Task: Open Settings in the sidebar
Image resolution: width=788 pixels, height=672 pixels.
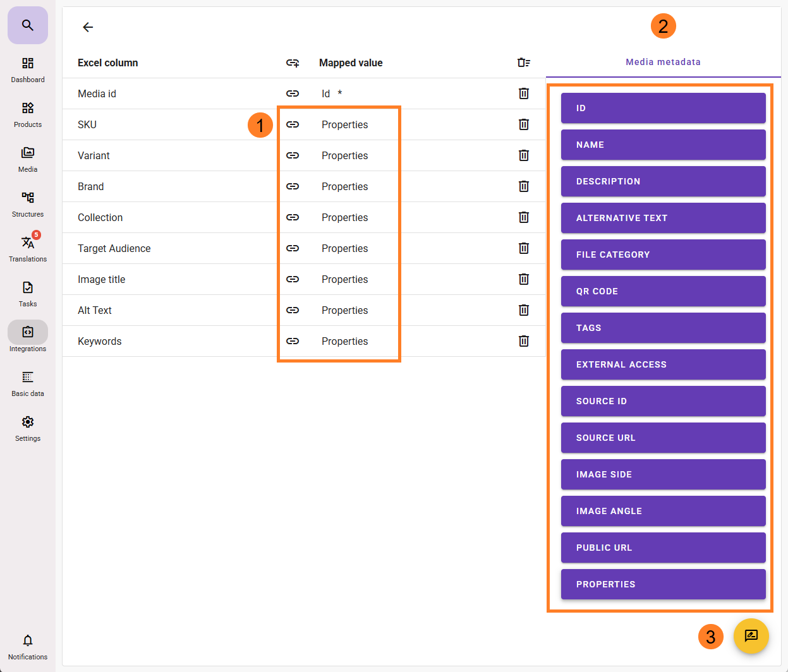Action: click(x=28, y=428)
